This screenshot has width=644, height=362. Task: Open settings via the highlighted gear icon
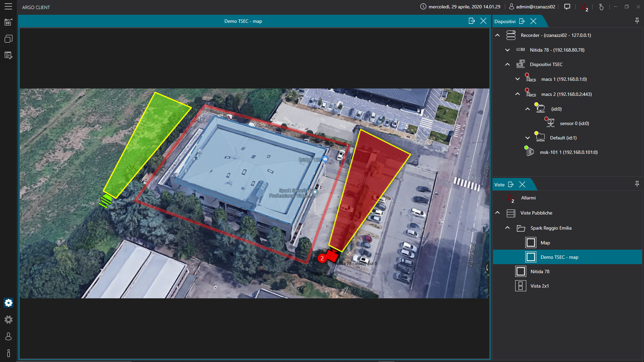click(x=8, y=303)
